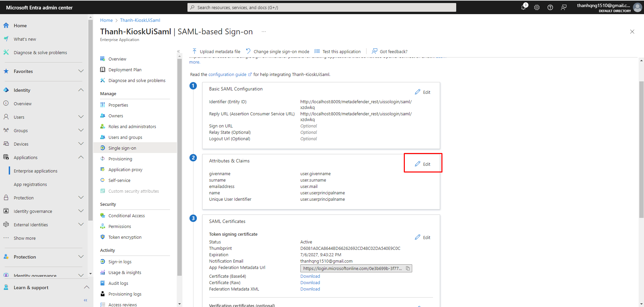644x307 pixels.
Task: Collapse the application menu with double chevron
Action: (x=178, y=51)
